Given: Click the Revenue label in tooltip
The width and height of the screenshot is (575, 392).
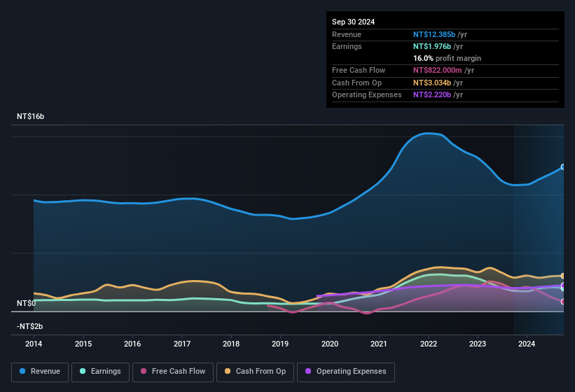Looking at the screenshot, I should coord(347,34).
